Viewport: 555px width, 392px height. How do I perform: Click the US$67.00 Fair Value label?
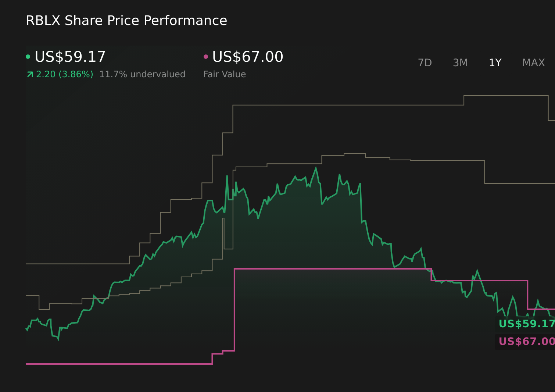pos(247,56)
